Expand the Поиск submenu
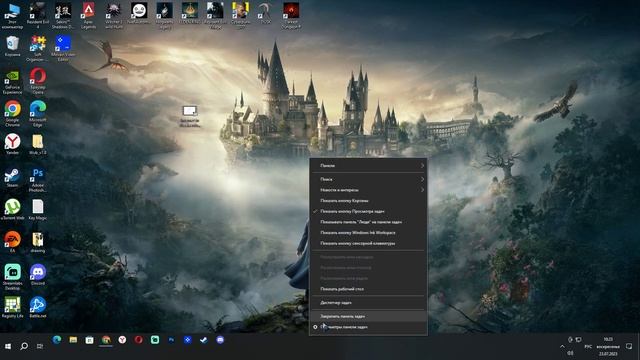640x360 pixels. point(368,179)
